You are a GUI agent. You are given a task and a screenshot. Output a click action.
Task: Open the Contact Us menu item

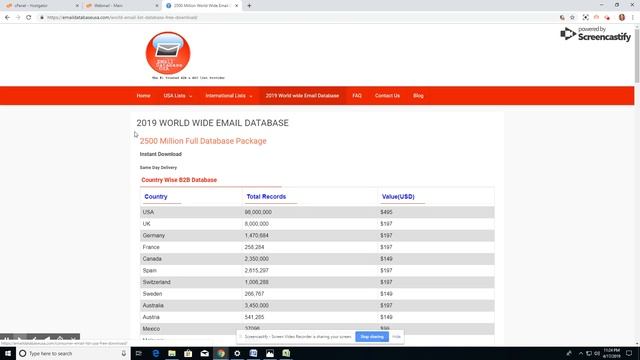point(387,96)
